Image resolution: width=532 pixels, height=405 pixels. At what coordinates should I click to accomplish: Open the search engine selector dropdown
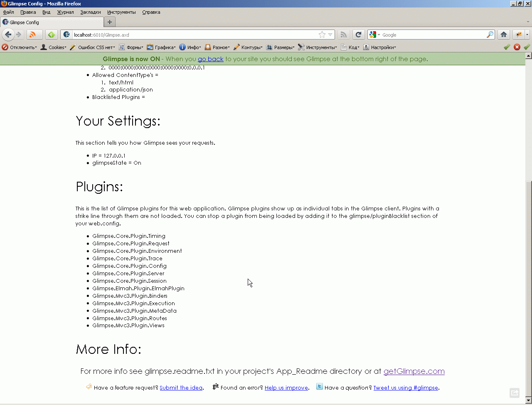pyautogui.click(x=374, y=35)
